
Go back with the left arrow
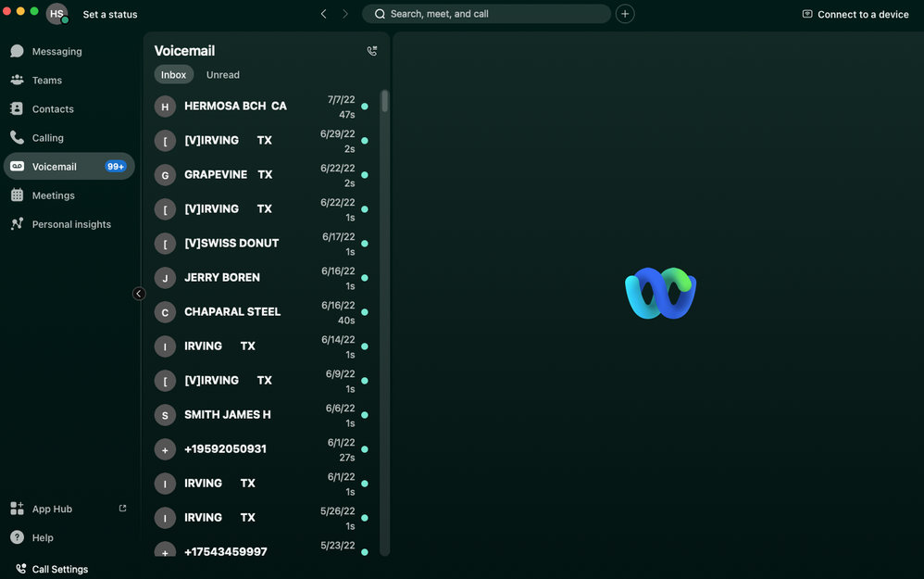(323, 14)
